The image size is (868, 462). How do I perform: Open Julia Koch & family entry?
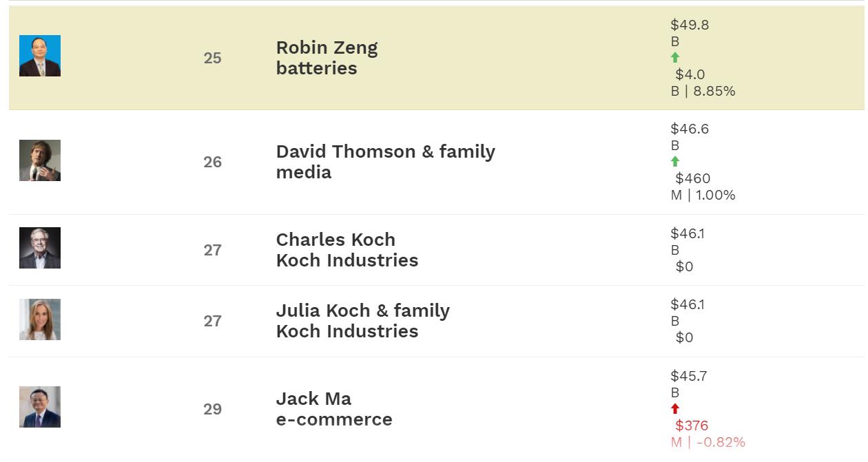point(362,311)
